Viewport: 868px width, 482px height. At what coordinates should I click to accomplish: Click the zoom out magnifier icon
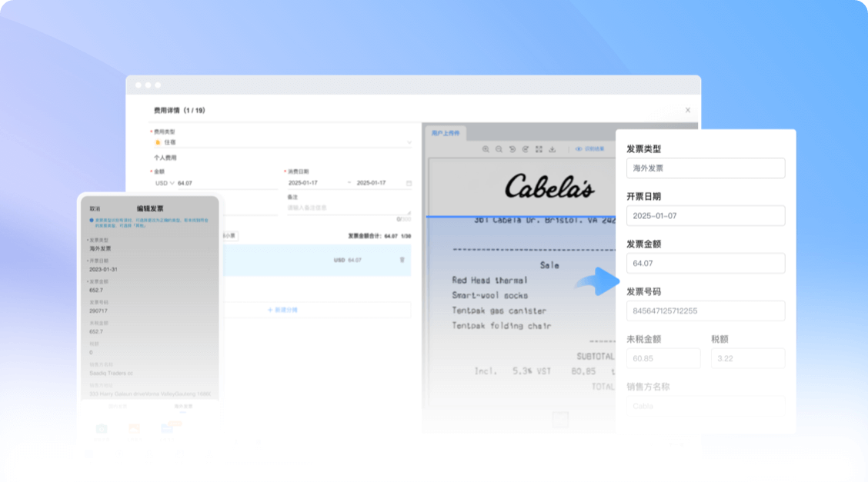coord(499,149)
